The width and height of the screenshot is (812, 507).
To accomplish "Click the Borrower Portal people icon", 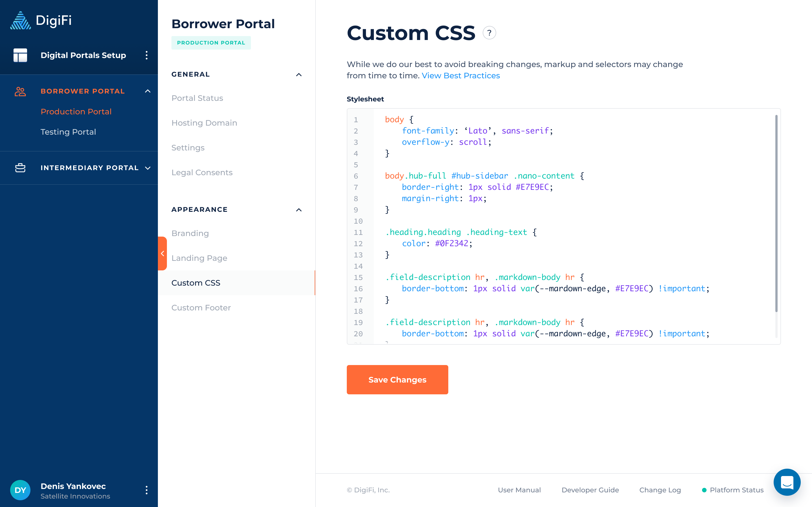I will (x=20, y=91).
